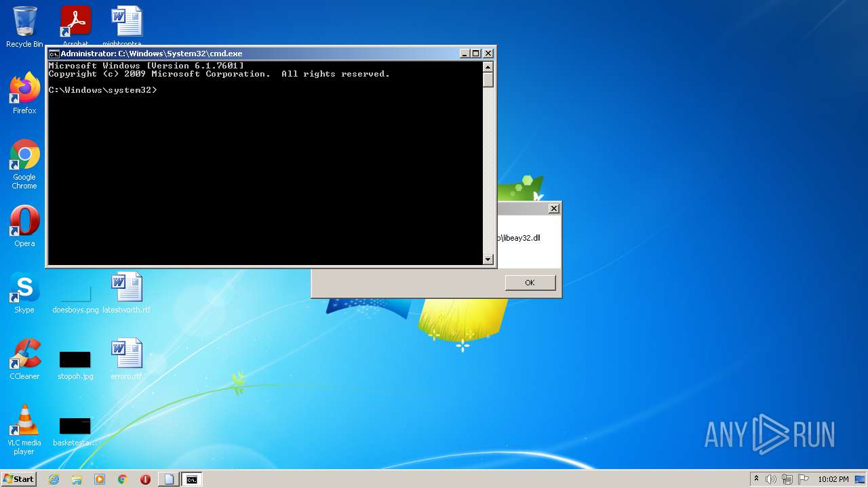
Task: Click the C:\Windows\system32> prompt line
Action: coord(102,90)
